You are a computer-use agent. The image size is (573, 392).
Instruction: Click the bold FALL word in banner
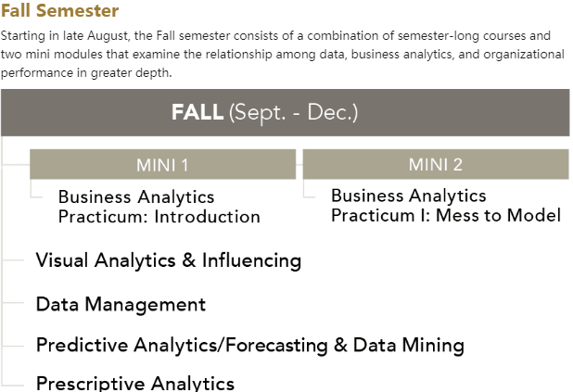tap(197, 112)
